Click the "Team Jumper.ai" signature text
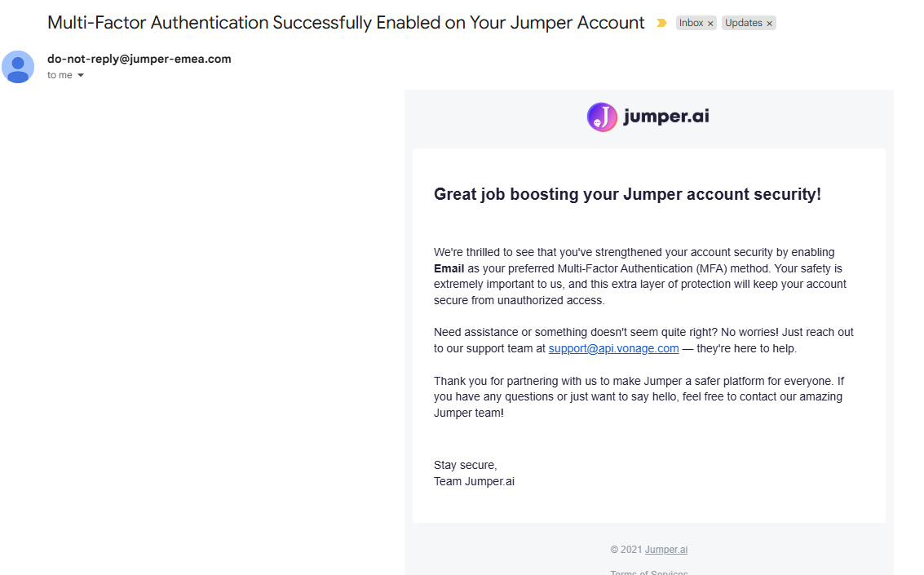 pos(474,481)
